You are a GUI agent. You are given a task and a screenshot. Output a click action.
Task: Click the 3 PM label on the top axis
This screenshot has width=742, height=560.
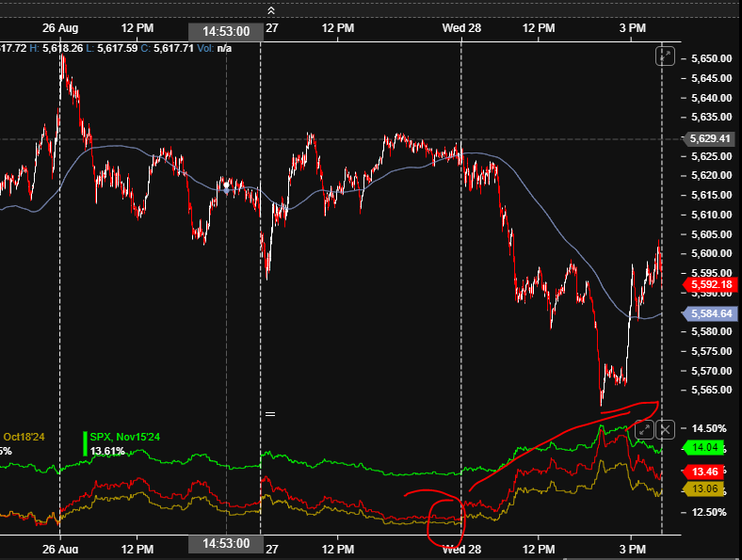(x=633, y=28)
